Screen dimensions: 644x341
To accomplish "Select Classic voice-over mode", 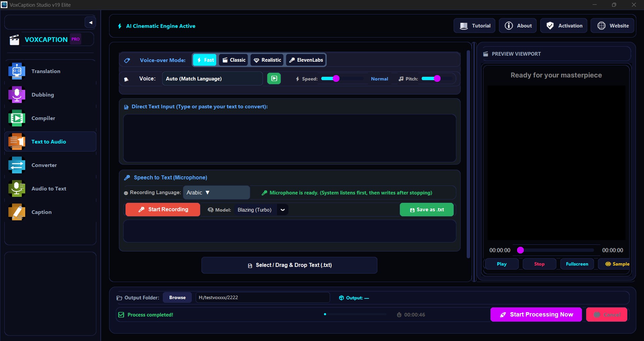I will coord(234,60).
